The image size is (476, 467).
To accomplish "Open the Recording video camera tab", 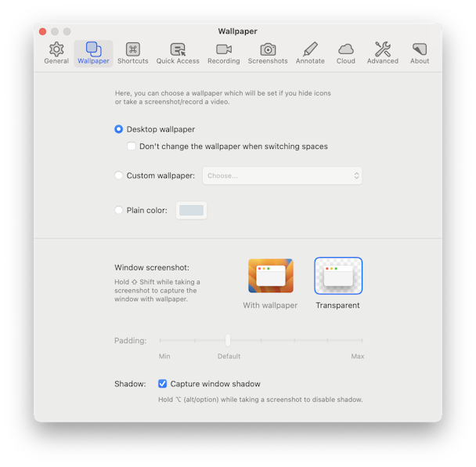I will point(224,53).
